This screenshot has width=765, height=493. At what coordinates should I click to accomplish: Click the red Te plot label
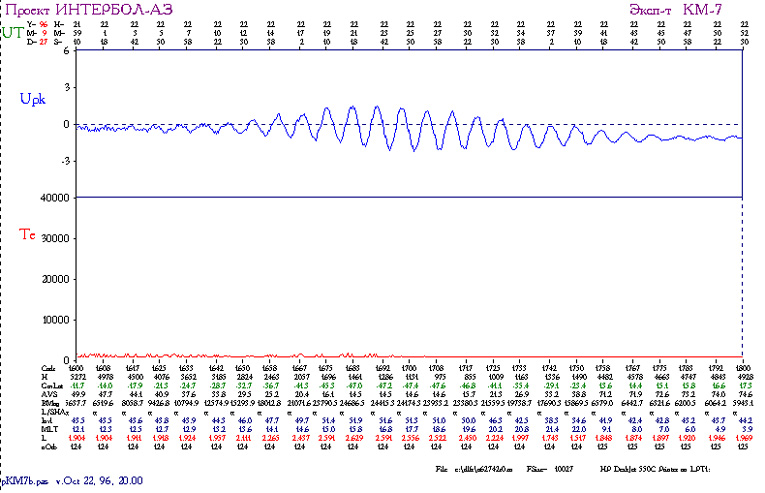pos(28,233)
